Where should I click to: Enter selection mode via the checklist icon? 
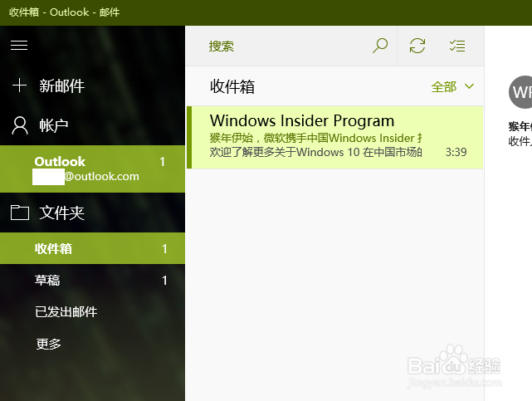(457, 46)
